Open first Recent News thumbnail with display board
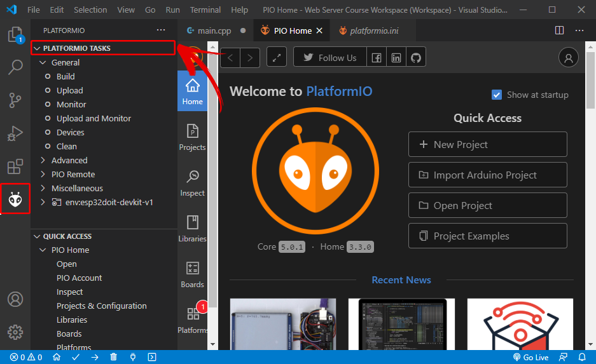Screen dimensions: 596x364 (283, 324)
